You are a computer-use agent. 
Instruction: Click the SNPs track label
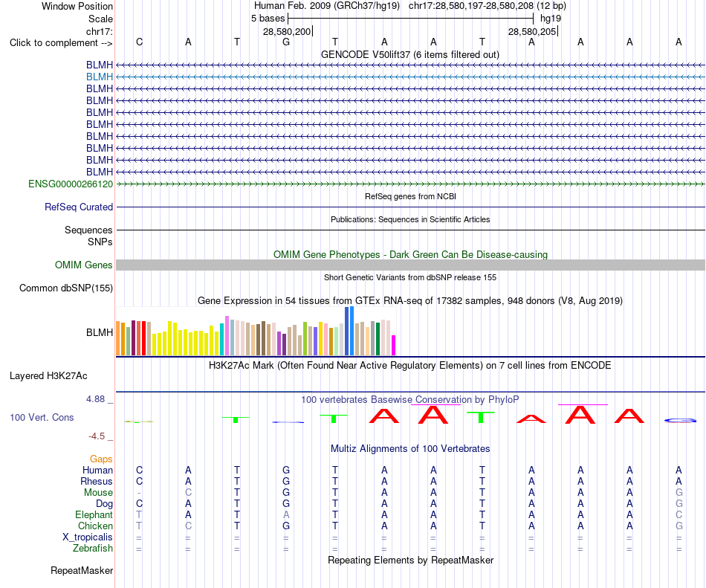[x=100, y=242]
